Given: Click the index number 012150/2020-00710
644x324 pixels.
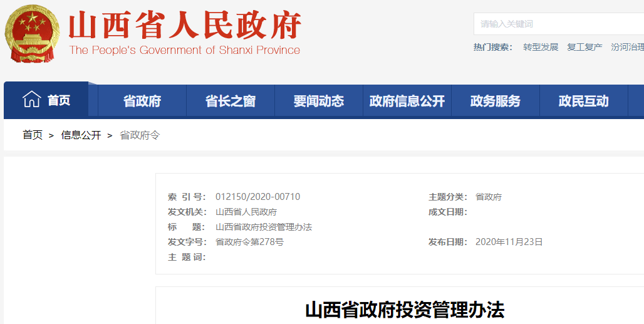Looking at the screenshot, I should 257,197.
